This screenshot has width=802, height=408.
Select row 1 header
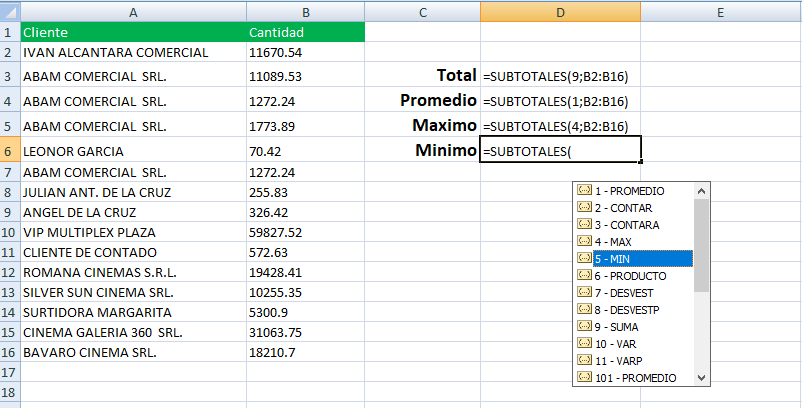[10, 32]
